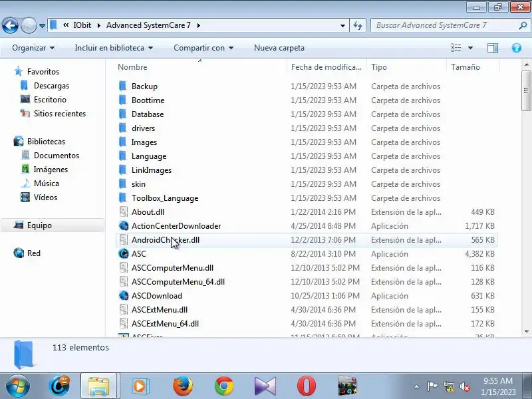Click the magnifier icon in search box
The image size is (532, 399).
[x=523, y=25]
